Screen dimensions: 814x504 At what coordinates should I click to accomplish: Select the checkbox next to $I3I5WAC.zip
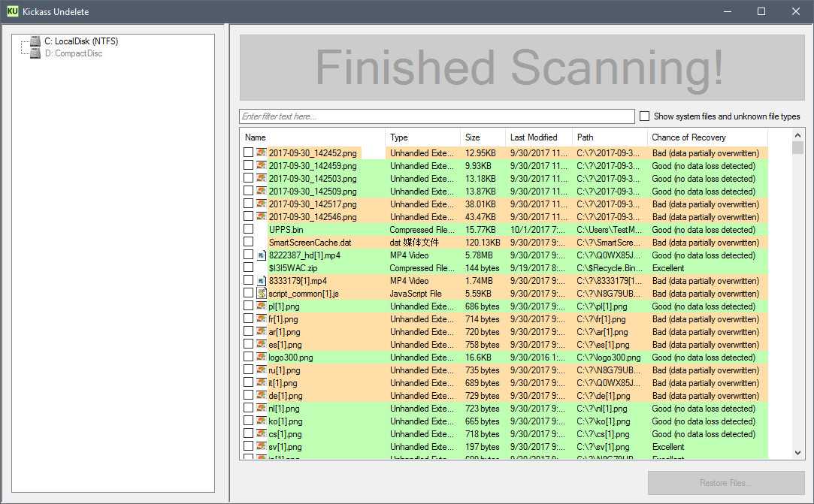point(248,268)
